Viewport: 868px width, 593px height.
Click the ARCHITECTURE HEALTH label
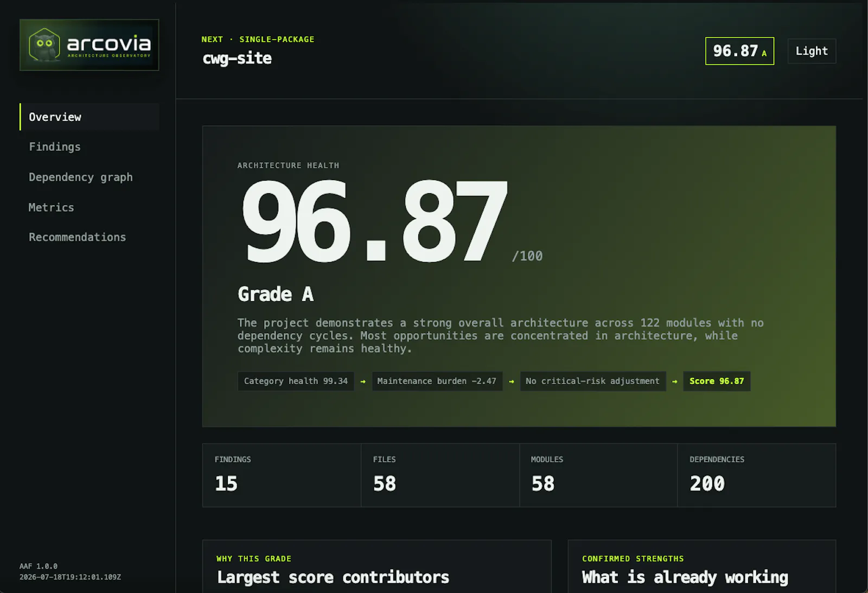pos(288,165)
